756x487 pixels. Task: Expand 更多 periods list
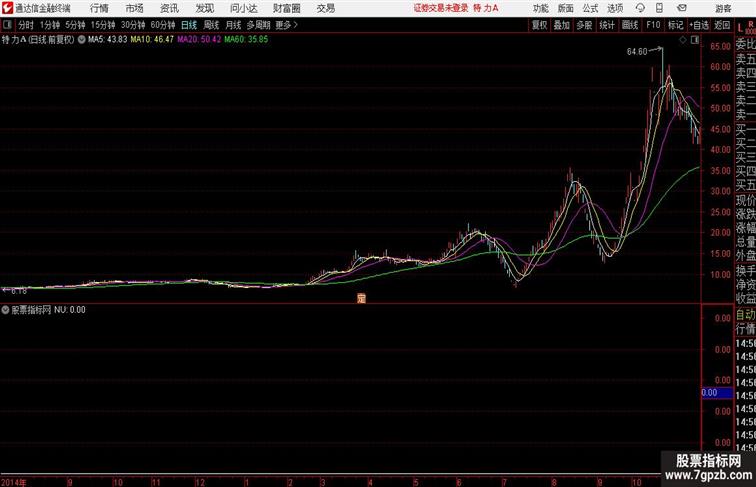pos(286,25)
